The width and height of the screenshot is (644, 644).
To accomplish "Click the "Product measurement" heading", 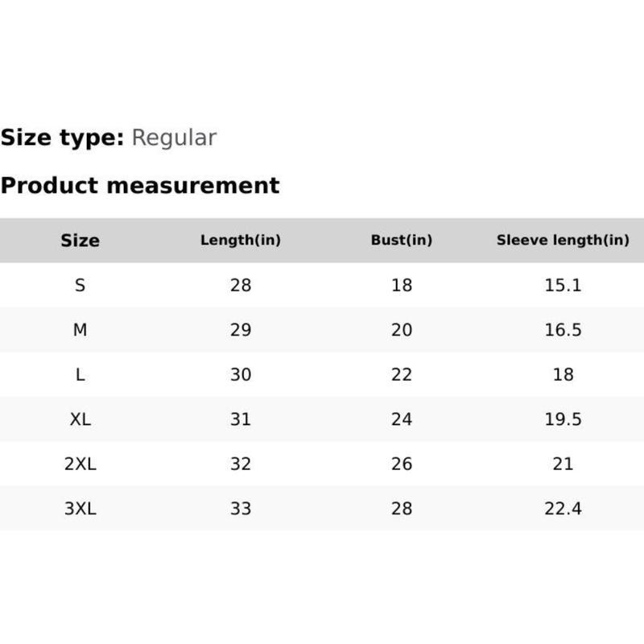I will 140,185.
